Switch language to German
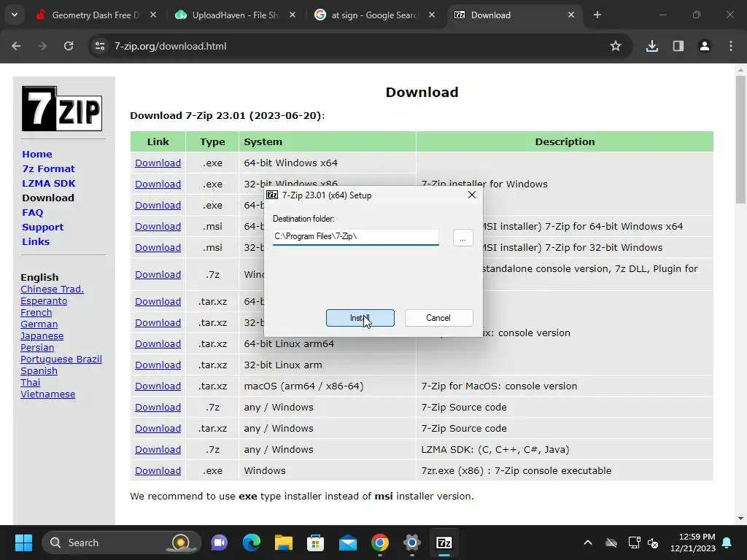Image resolution: width=747 pixels, height=560 pixels. coord(39,324)
